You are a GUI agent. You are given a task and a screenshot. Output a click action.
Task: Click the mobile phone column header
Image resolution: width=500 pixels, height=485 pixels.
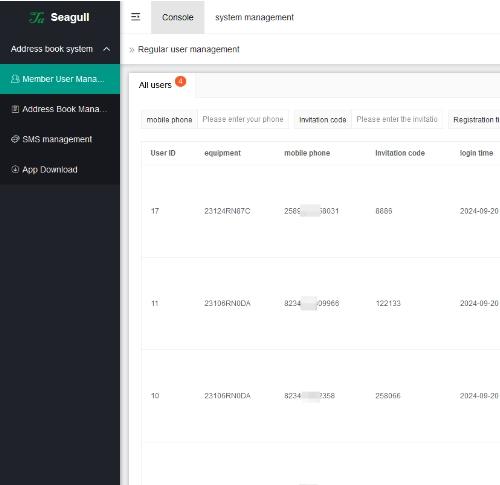pos(307,153)
